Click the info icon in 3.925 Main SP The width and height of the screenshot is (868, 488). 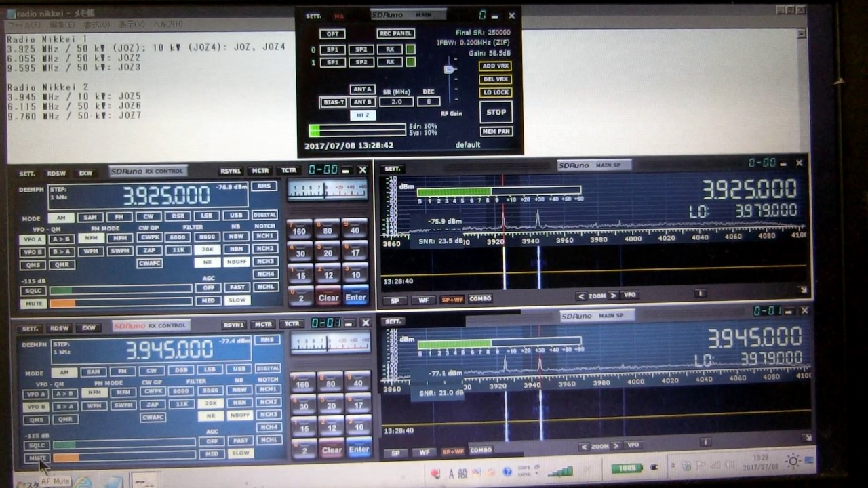pos(701,293)
